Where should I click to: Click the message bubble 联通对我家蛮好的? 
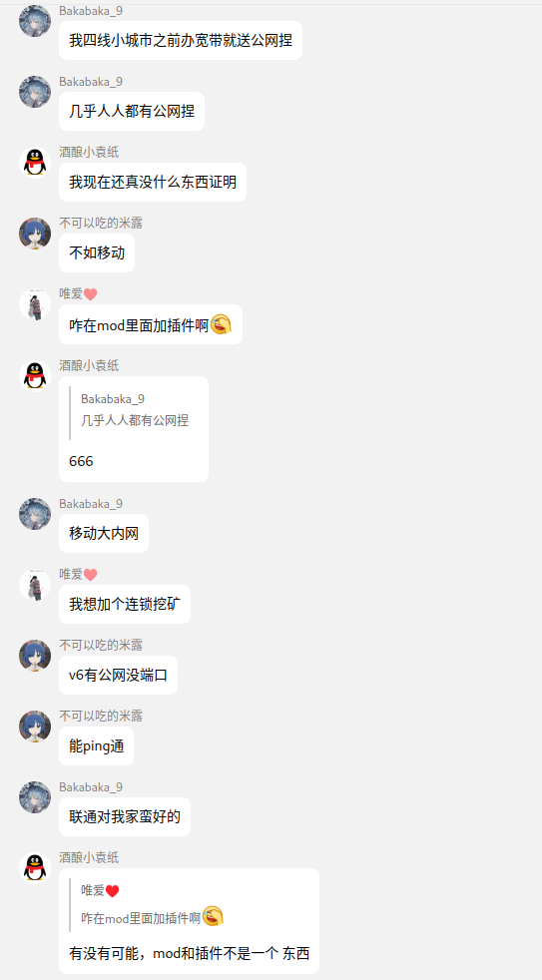[125, 816]
